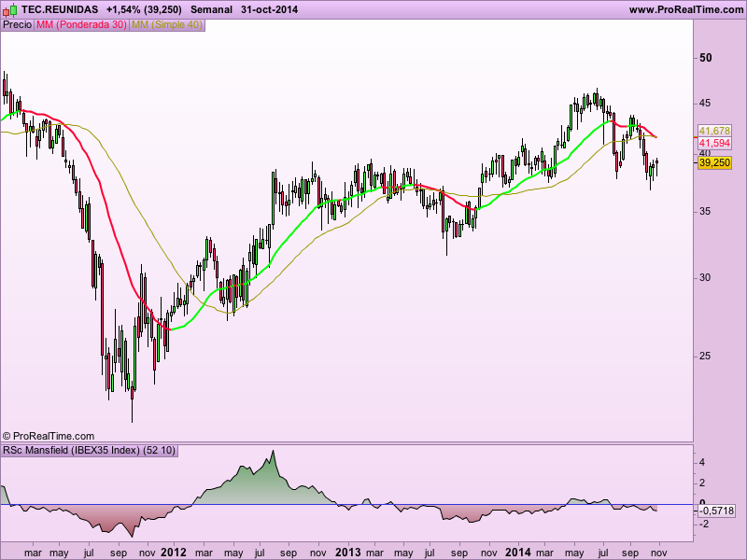Click the www.ProRealTime.com link
The width and height of the screenshot is (747, 560).
coord(686,9)
